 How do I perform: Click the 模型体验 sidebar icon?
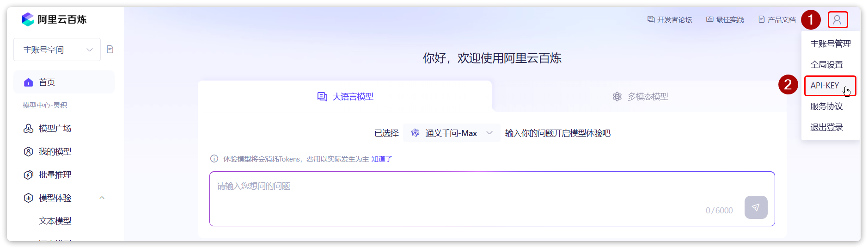pos(28,198)
